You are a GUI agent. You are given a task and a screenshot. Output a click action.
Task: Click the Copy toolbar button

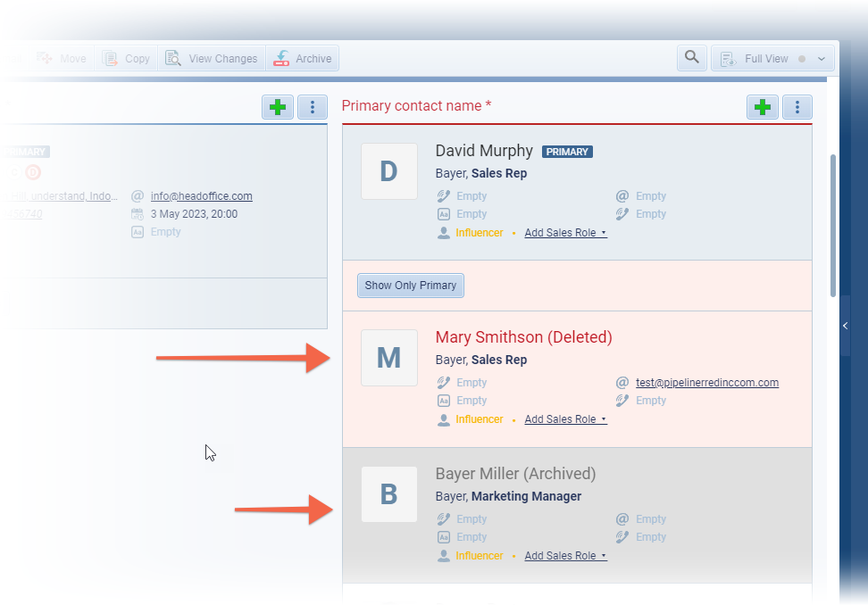click(126, 59)
